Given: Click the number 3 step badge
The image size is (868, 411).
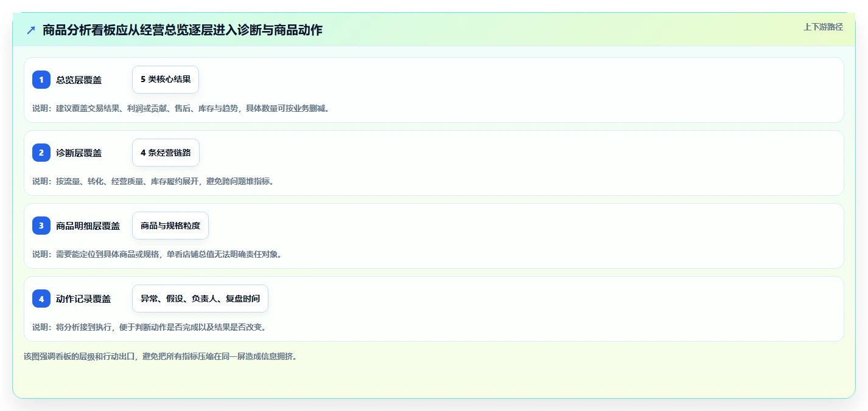Looking at the screenshot, I should 41,226.
